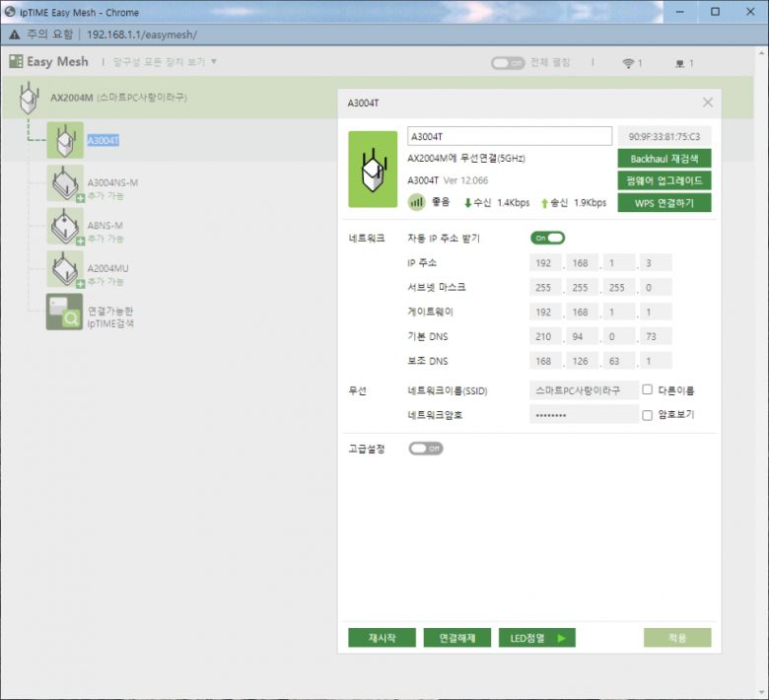Select the A8NS-M tree entry label

tap(105, 226)
